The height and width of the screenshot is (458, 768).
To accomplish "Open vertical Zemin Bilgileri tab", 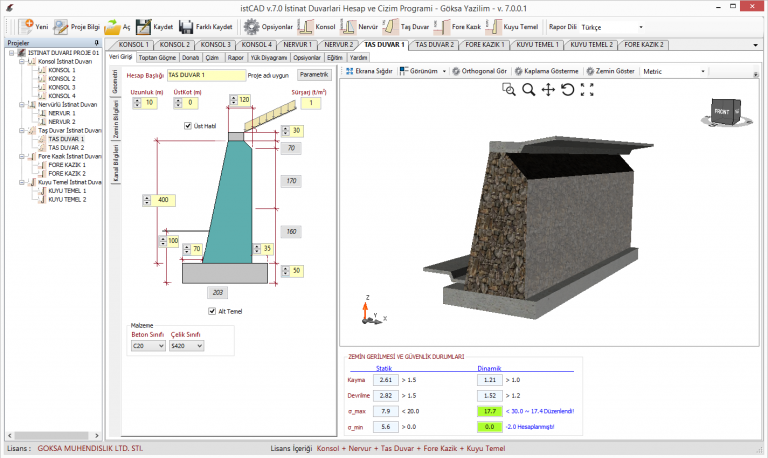I will coord(116,119).
